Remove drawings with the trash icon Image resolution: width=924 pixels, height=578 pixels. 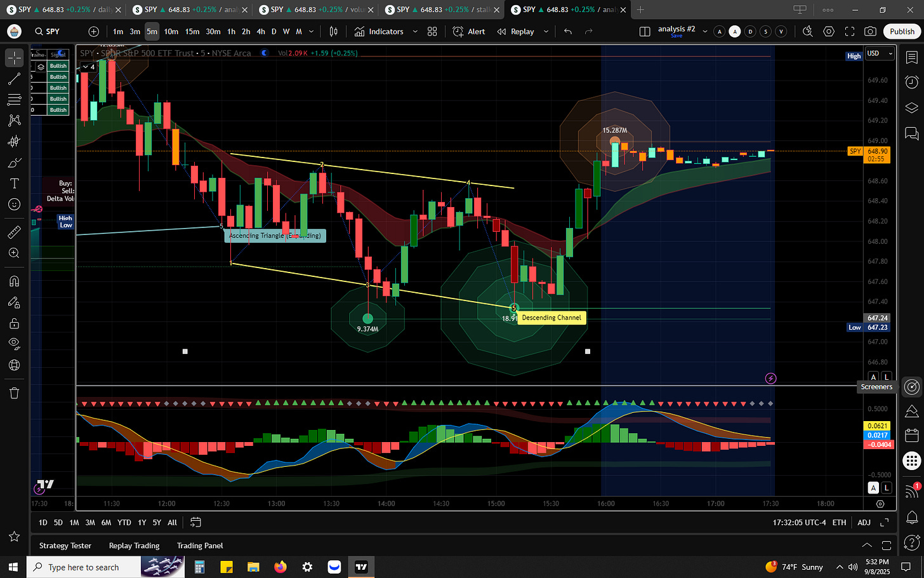coord(14,393)
